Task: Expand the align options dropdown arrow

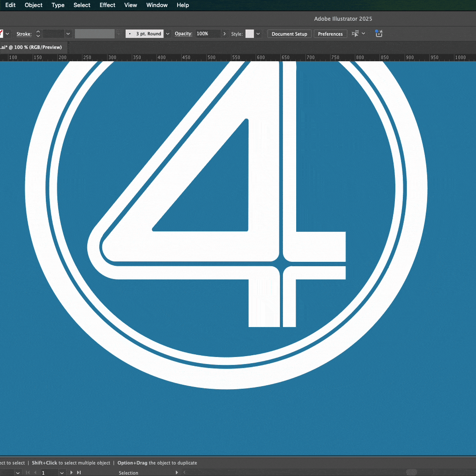Action: (x=363, y=33)
